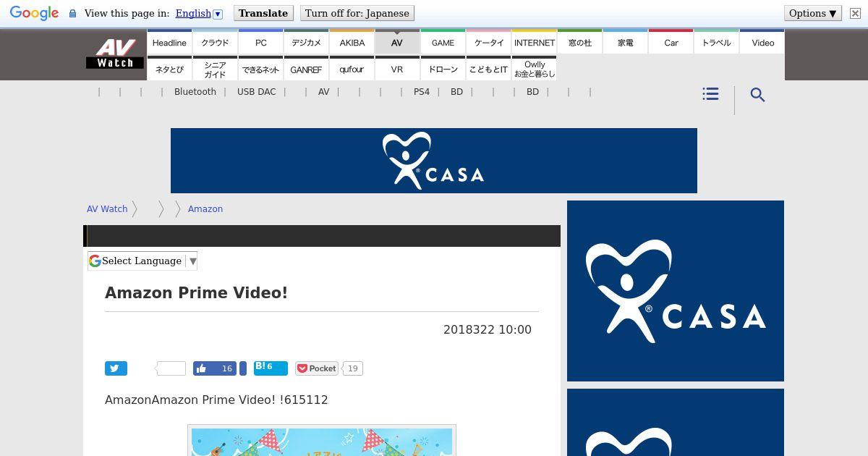Close the Google Translate bar
The height and width of the screenshot is (456, 868).
pyautogui.click(x=855, y=14)
